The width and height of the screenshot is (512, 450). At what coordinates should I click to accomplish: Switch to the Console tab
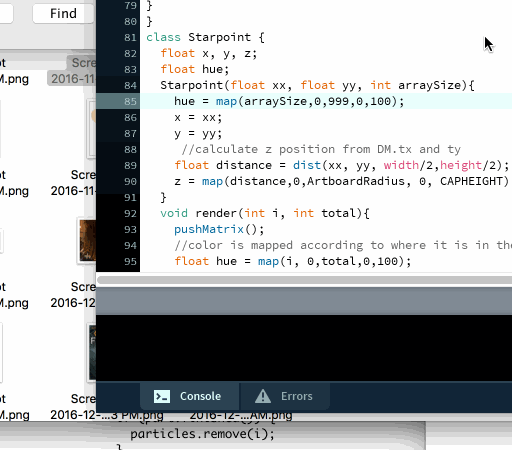(x=189, y=396)
